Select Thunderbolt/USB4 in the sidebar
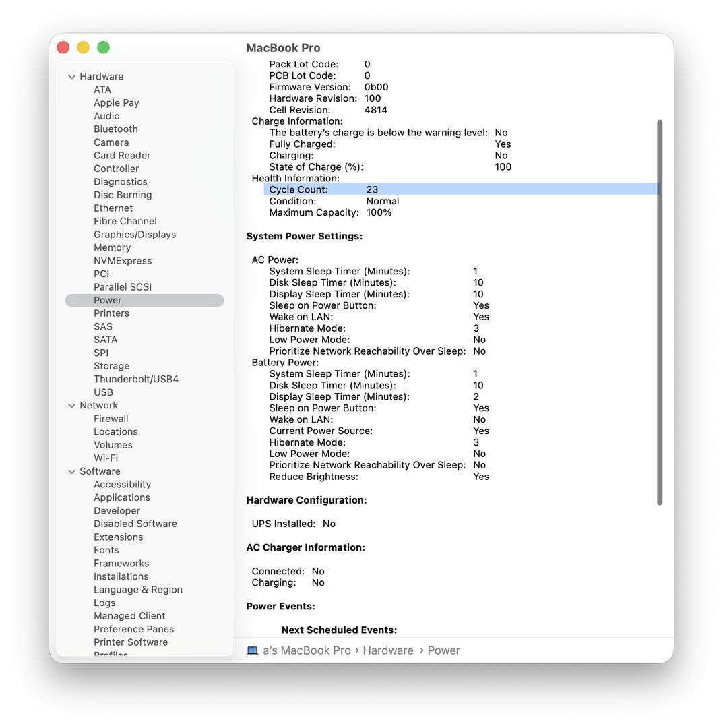 [135, 379]
